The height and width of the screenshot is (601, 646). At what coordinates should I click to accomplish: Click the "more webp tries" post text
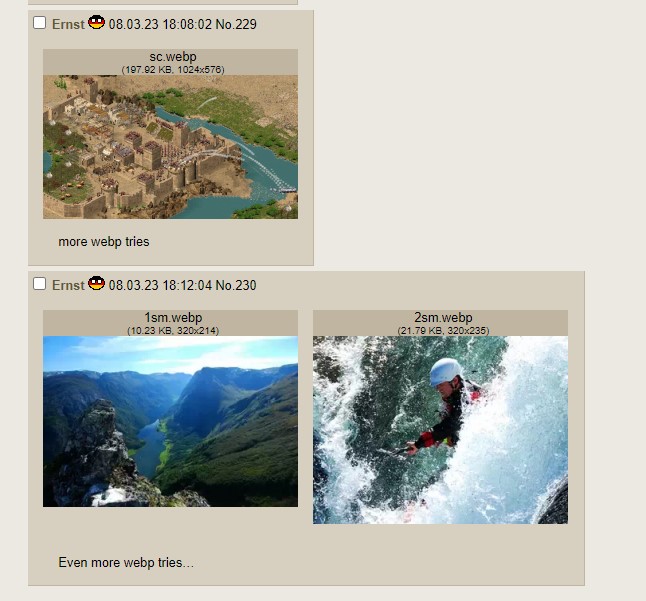(x=104, y=241)
